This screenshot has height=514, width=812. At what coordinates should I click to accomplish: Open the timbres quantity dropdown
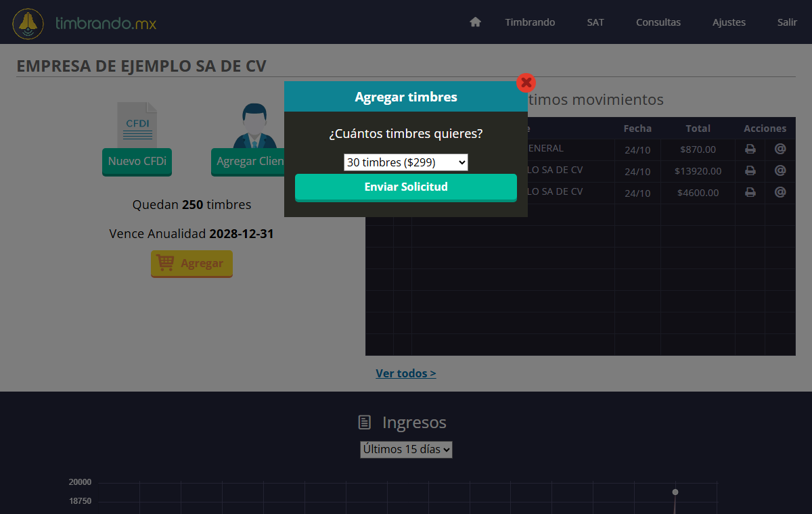(406, 162)
